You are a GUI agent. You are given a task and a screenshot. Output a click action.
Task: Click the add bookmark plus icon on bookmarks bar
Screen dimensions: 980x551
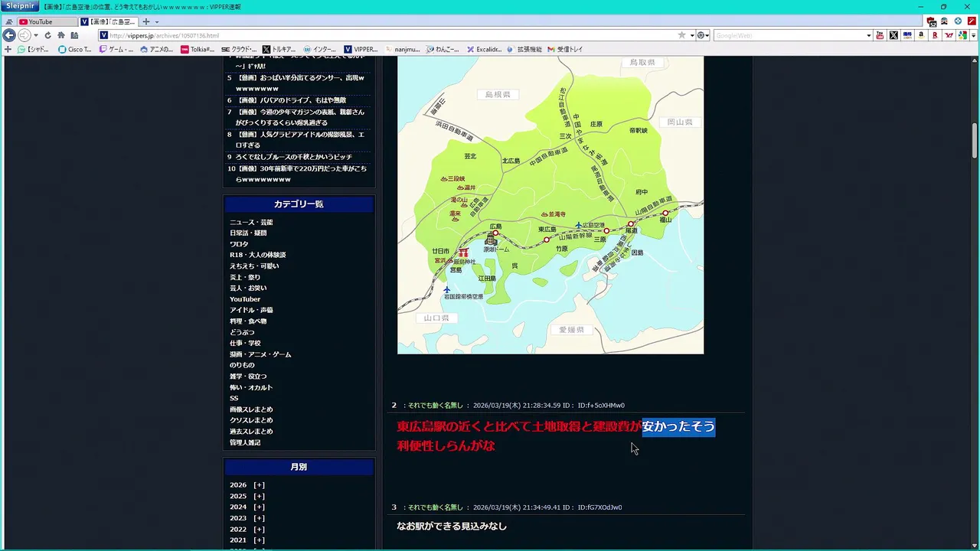[x=8, y=49]
